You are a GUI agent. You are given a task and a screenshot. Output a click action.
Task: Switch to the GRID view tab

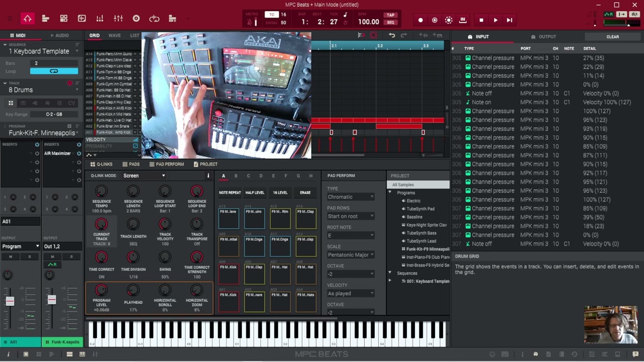click(x=95, y=36)
